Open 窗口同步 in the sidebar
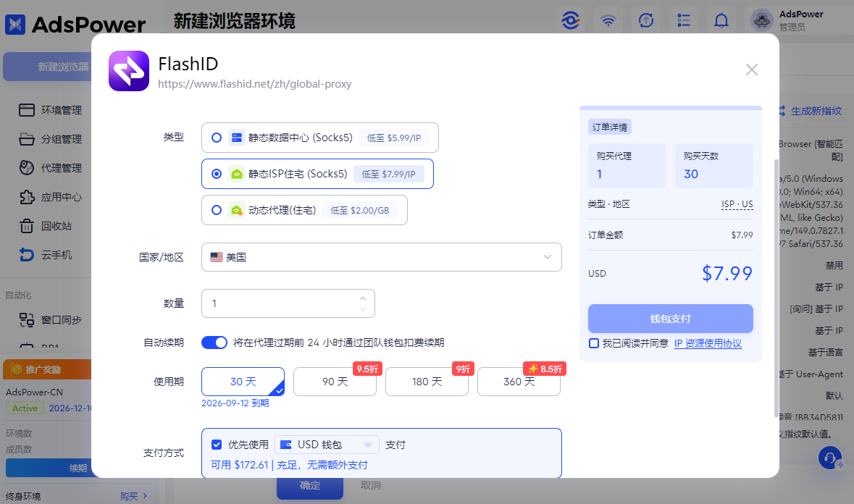854x504 pixels. click(62, 319)
